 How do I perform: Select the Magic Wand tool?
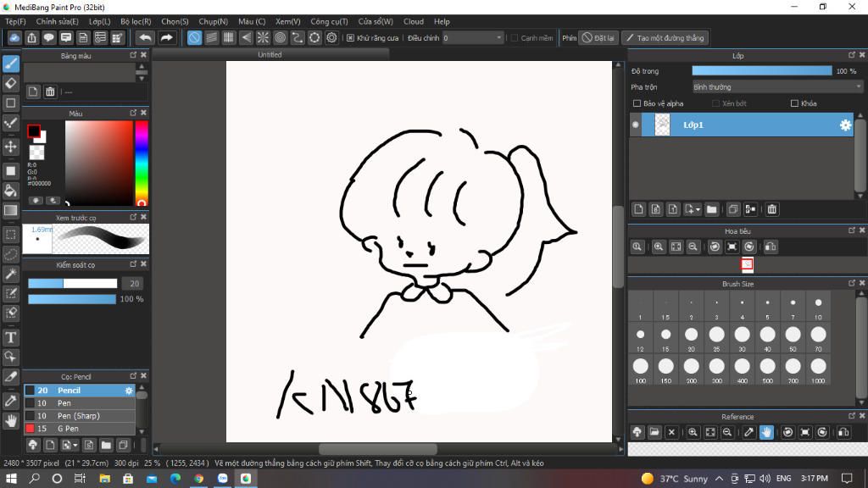pyautogui.click(x=11, y=274)
